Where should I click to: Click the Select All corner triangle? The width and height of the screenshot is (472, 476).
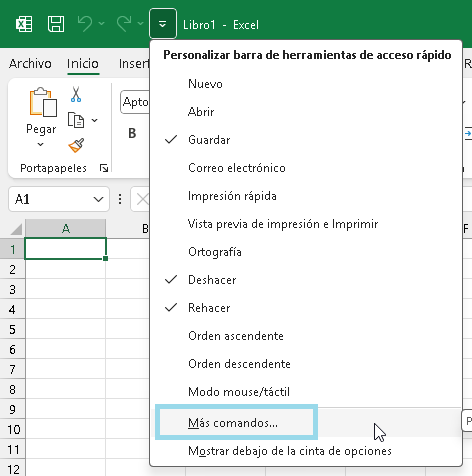point(16,229)
